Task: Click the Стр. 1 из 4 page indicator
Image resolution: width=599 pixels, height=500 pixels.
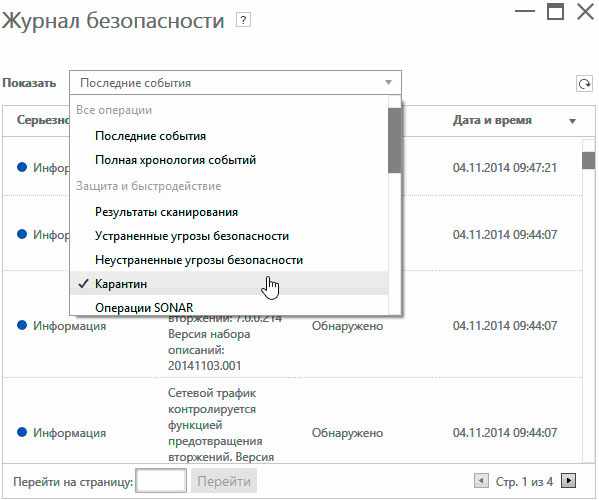Action: (524, 482)
